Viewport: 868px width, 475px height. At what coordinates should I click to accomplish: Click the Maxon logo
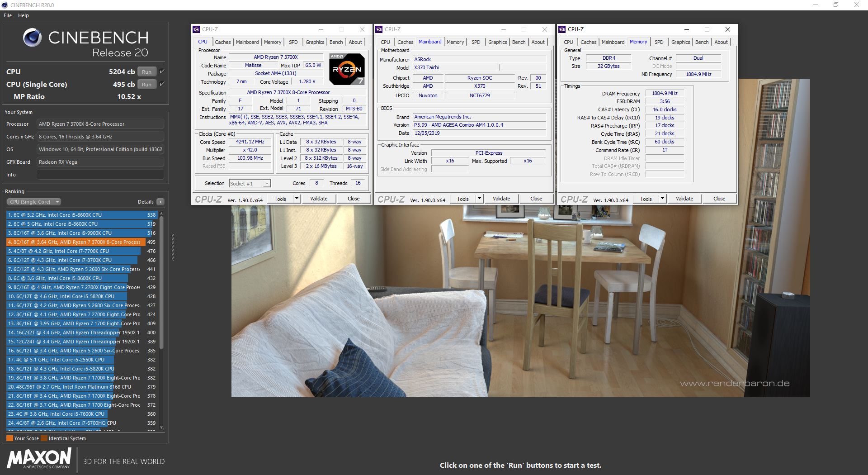39,458
